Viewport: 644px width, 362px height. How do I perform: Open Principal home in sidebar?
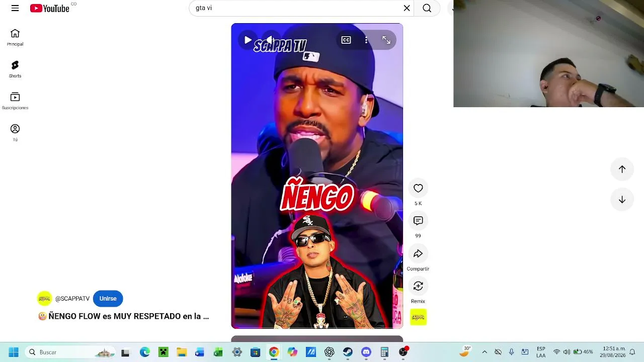coord(15,38)
